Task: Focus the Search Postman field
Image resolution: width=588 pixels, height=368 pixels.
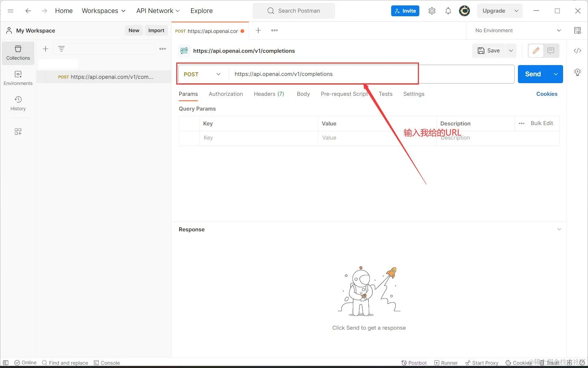Action: click(x=294, y=11)
